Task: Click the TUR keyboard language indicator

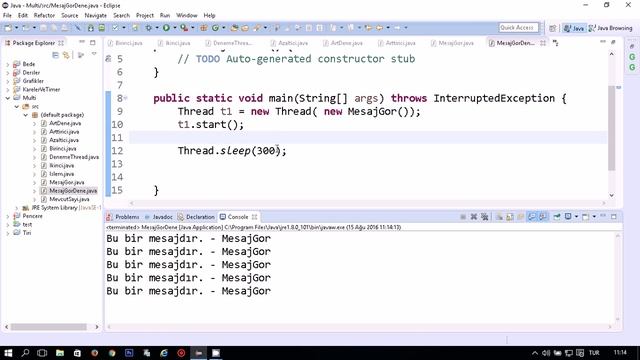Action: pos(594,353)
